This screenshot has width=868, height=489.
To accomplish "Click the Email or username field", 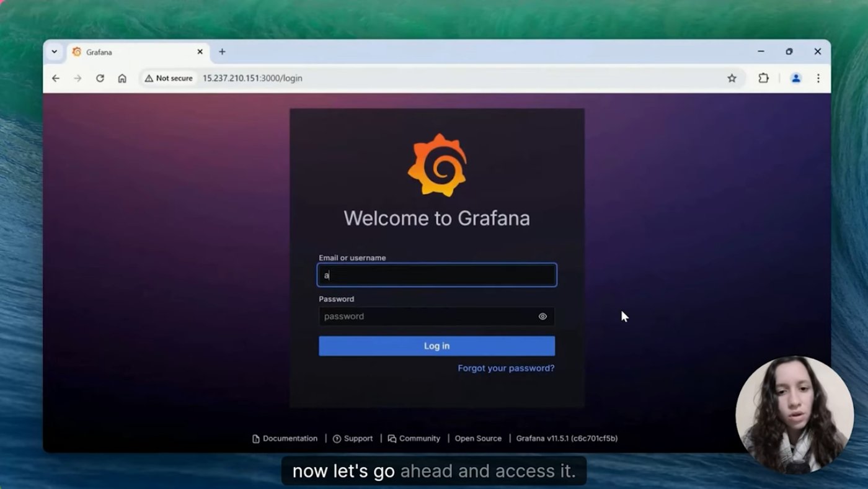I will click(437, 275).
